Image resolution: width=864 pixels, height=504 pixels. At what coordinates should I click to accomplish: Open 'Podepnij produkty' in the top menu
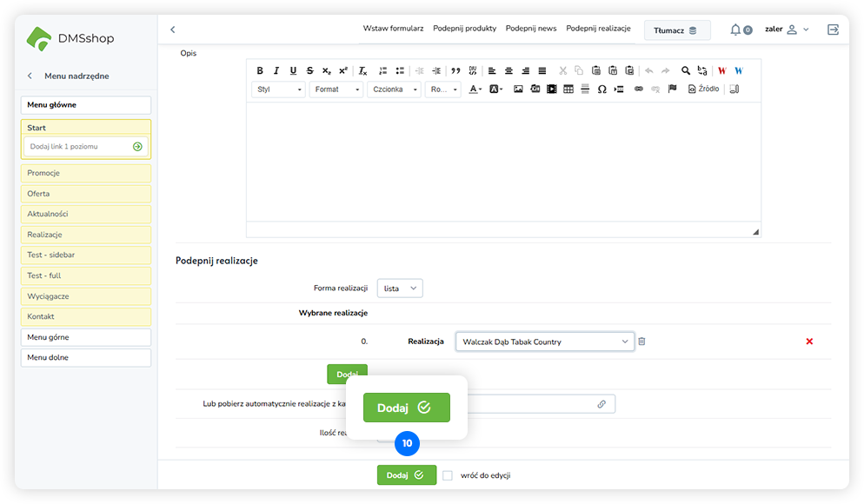464,29
